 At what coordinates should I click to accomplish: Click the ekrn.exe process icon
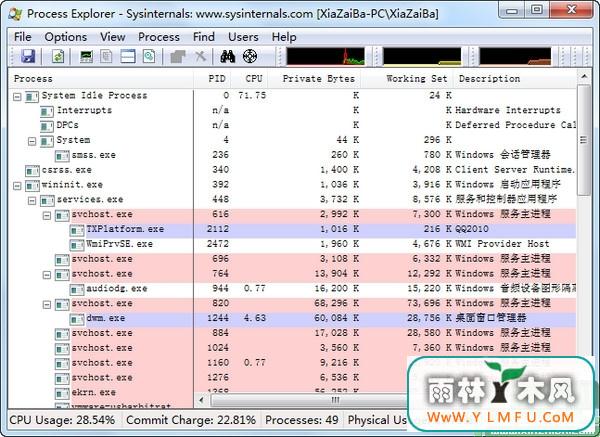(x=62, y=393)
